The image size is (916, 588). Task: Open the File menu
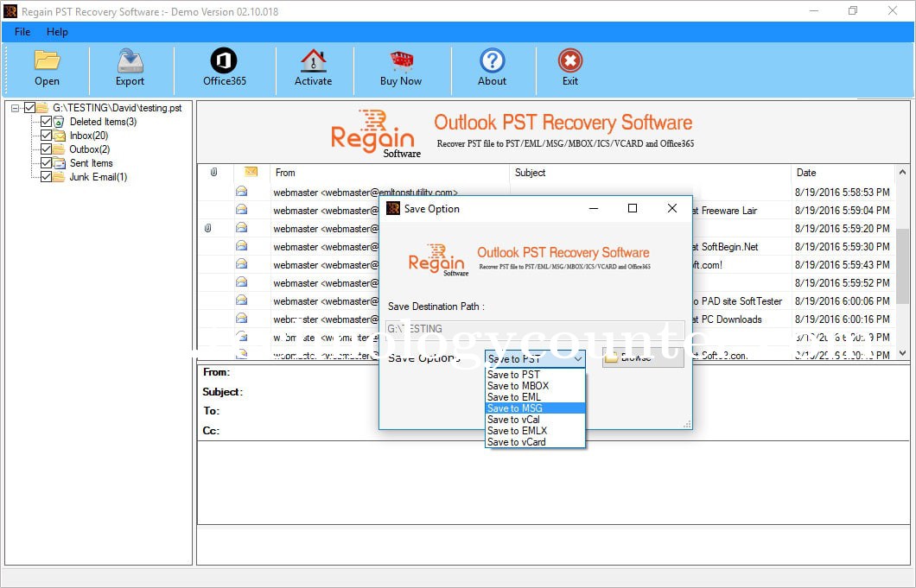pyautogui.click(x=22, y=32)
